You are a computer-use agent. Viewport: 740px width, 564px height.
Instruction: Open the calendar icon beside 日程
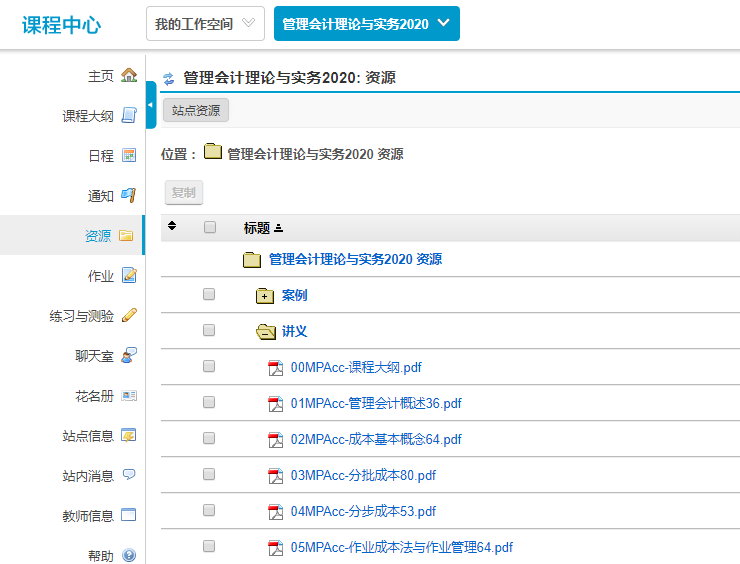[128, 156]
